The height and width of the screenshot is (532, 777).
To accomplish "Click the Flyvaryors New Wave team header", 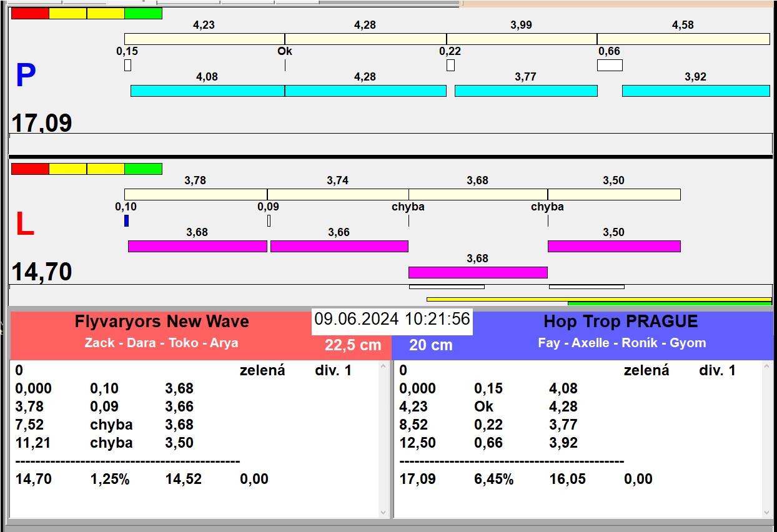I will (x=162, y=322).
